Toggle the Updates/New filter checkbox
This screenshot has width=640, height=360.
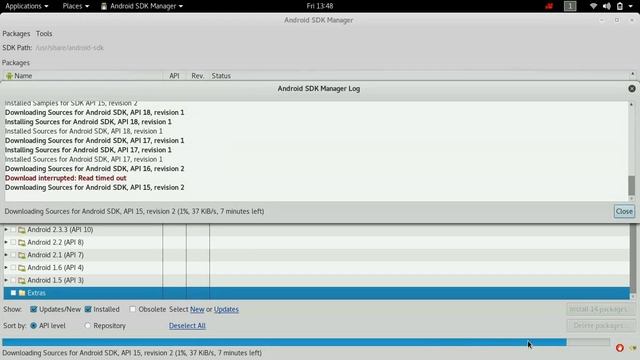[33, 309]
